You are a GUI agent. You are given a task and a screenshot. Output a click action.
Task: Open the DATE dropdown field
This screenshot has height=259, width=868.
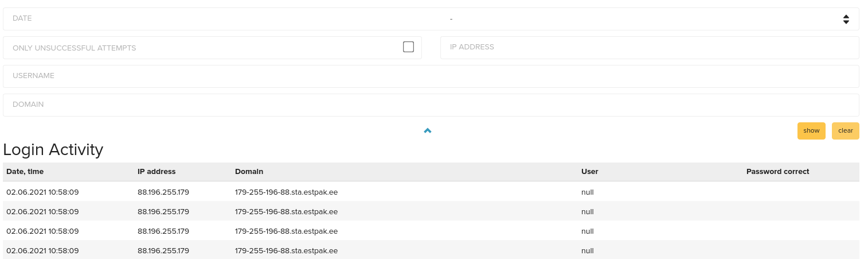(431, 19)
